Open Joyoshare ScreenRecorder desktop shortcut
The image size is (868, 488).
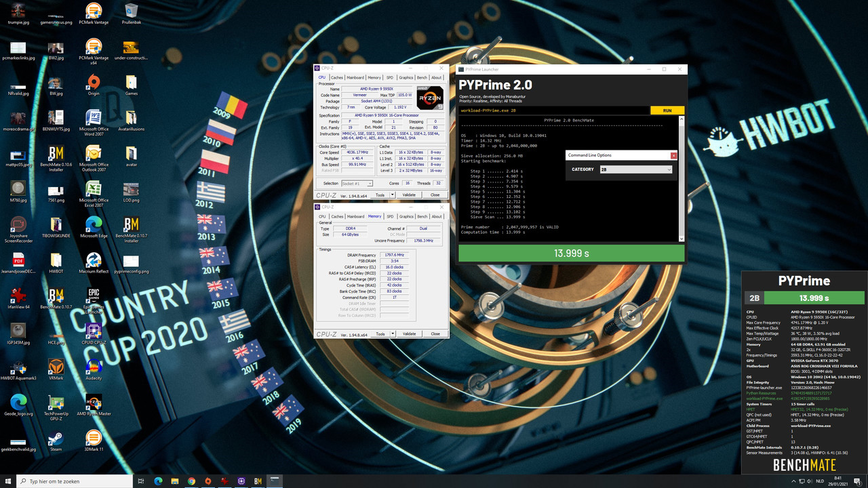[18, 229]
